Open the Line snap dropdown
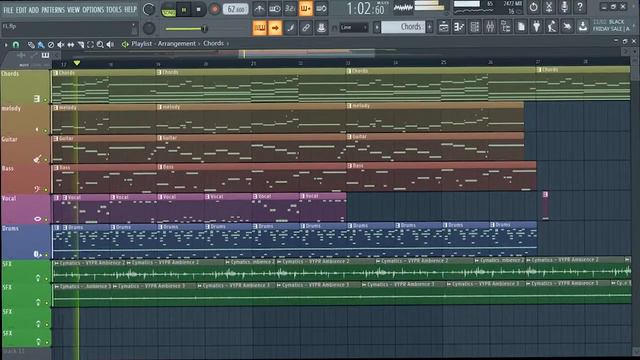Image resolution: width=640 pixels, height=360 pixels. (354, 27)
